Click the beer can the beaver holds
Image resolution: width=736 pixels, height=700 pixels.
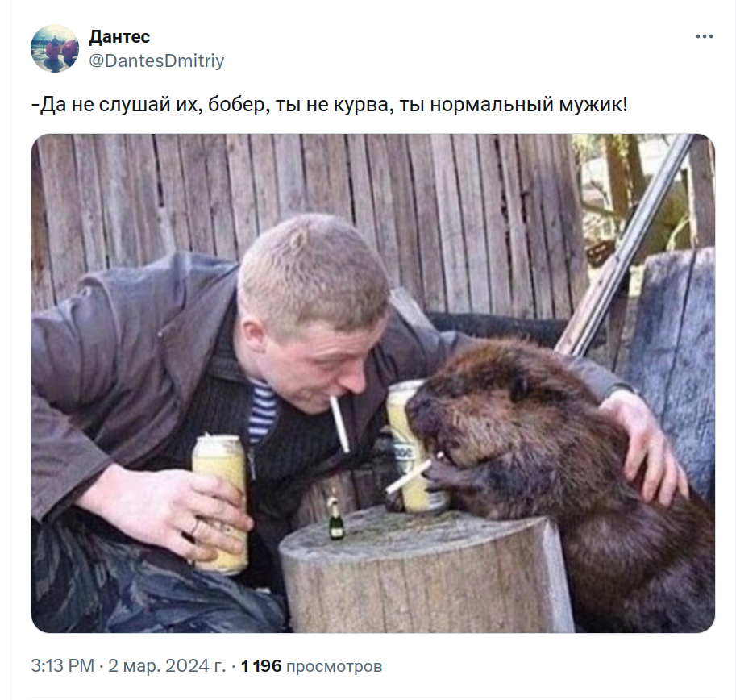coord(411,447)
